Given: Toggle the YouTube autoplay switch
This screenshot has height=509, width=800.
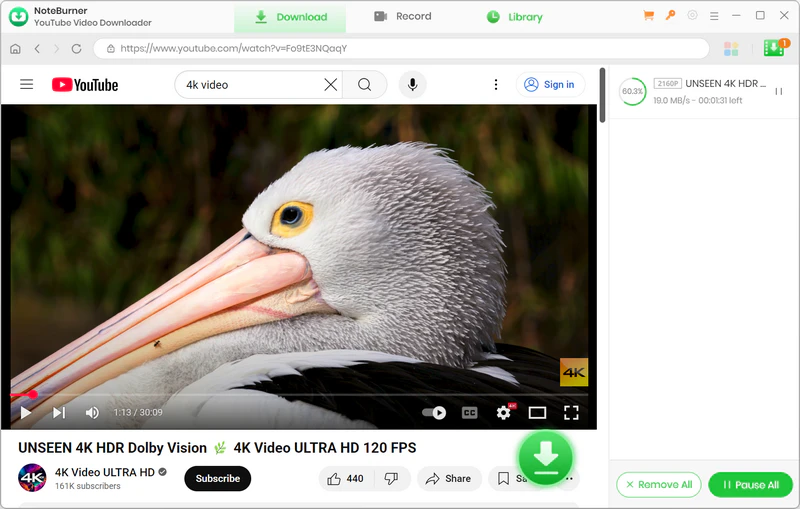Looking at the screenshot, I should pyautogui.click(x=434, y=412).
